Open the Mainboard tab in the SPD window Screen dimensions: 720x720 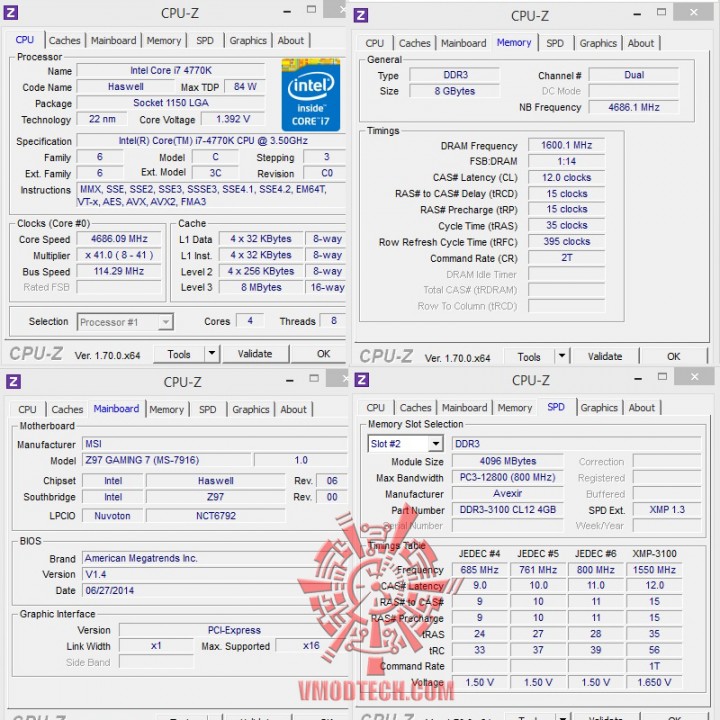pos(465,407)
